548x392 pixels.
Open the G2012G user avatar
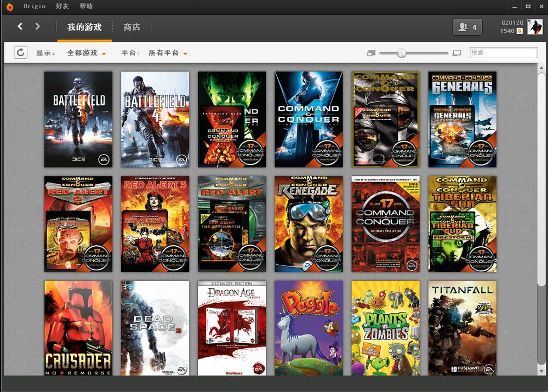tap(535, 26)
